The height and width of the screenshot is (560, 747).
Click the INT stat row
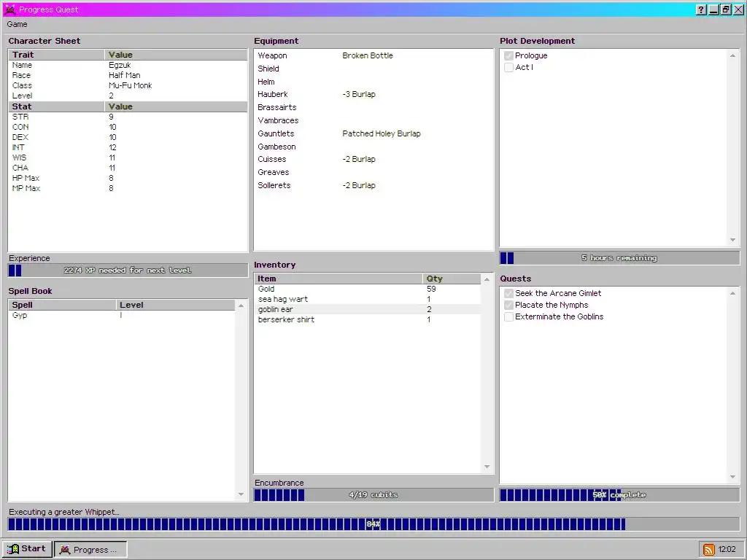point(128,147)
